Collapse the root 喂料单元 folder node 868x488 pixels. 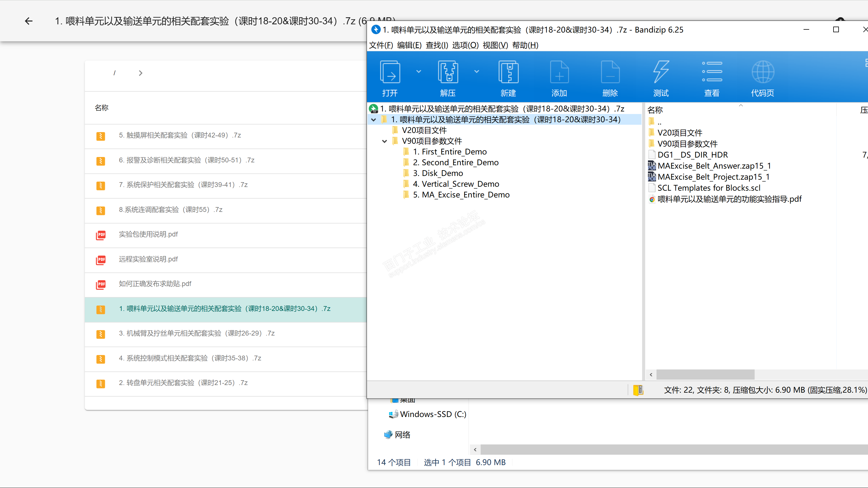[x=374, y=120]
